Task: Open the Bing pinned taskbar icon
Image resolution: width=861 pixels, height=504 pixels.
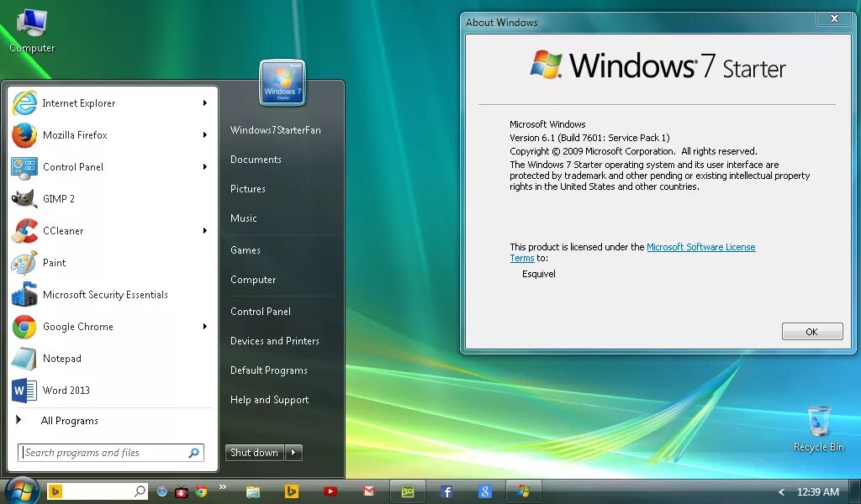Action: pos(292,492)
